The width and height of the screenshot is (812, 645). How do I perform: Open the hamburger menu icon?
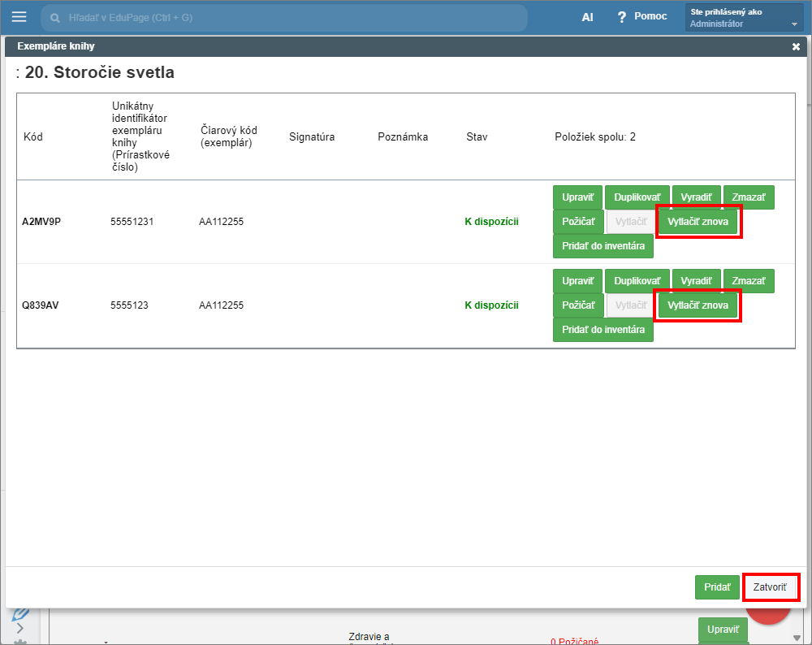tap(19, 17)
